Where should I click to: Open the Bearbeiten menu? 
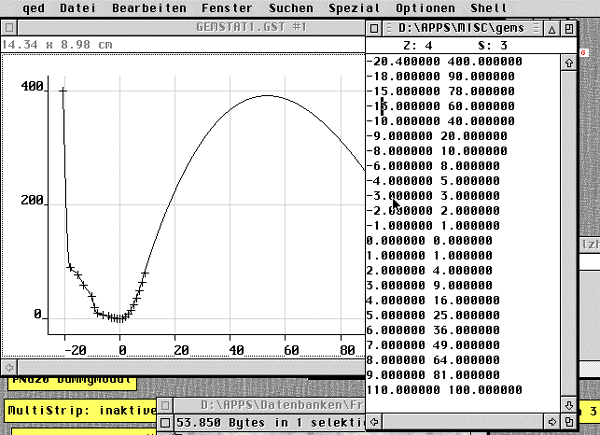pos(146,7)
